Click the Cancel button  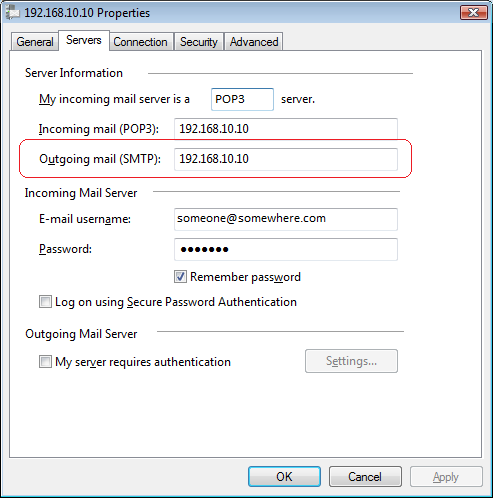[x=365, y=477]
